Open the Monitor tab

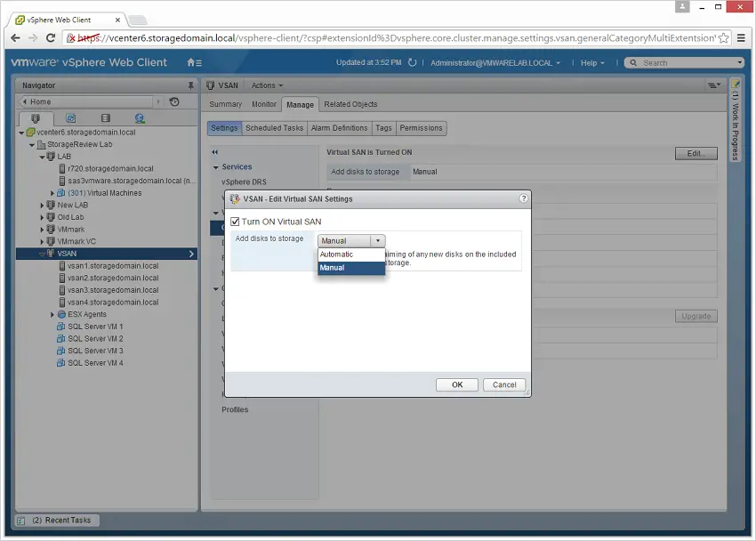coord(264,104)
